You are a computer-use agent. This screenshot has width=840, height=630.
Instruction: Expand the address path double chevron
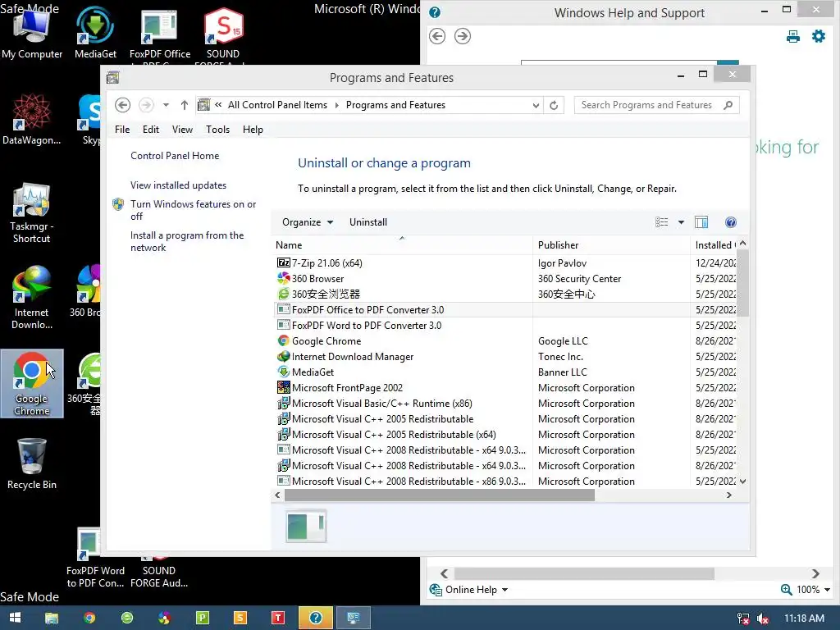218,105
